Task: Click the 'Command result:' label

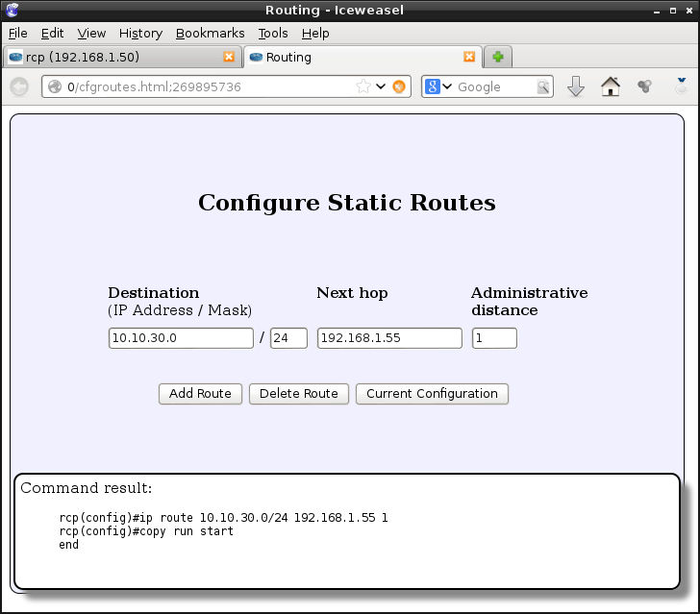Action: pyautogui.click(x=87, y=488)
